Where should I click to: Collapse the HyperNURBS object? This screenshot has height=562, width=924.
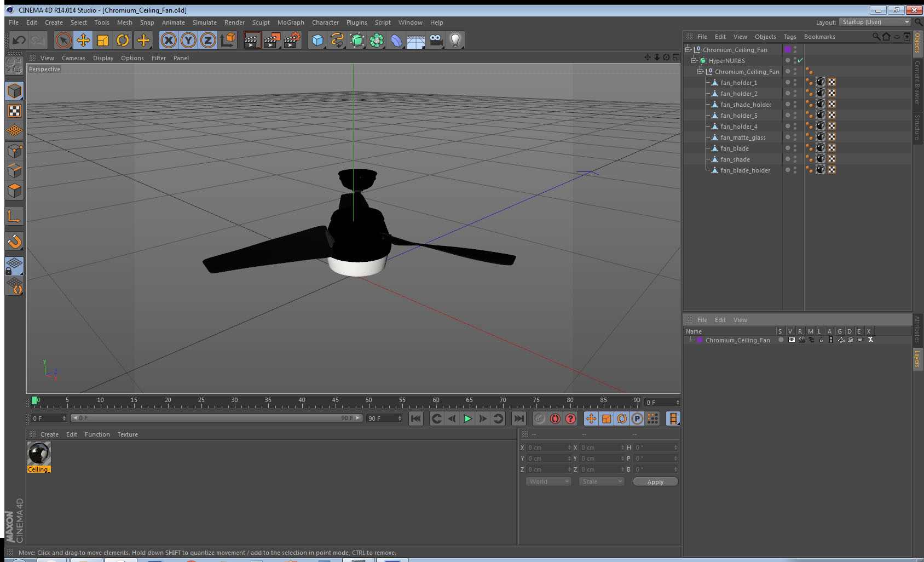click(x=694, y=60)
